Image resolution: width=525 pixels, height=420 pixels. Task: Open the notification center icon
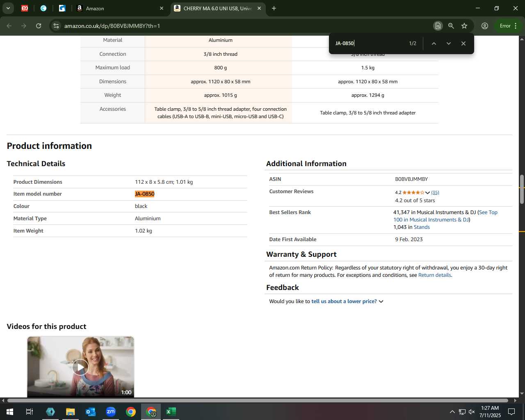(x=511, y=412)
